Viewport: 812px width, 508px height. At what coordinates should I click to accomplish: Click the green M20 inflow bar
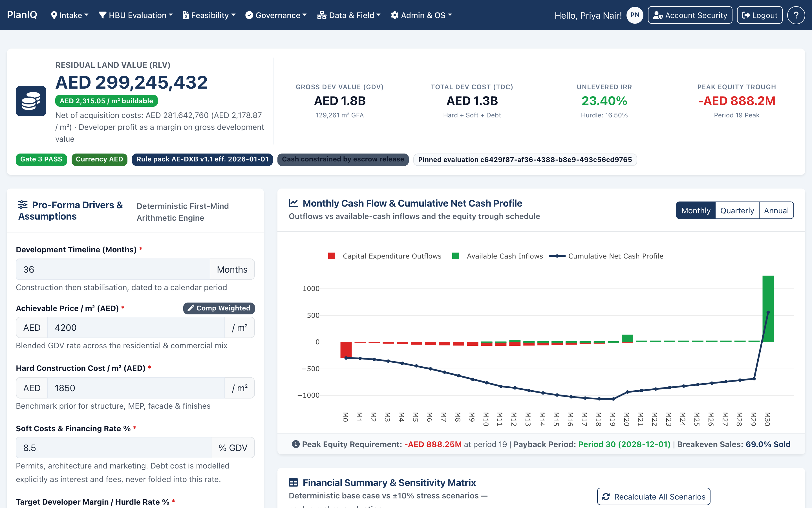tap(627, 338)
